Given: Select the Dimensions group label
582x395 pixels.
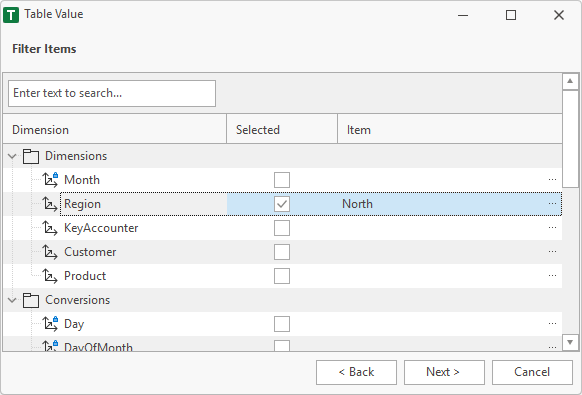Looking at the screenshot, I should tap(76, 156).
